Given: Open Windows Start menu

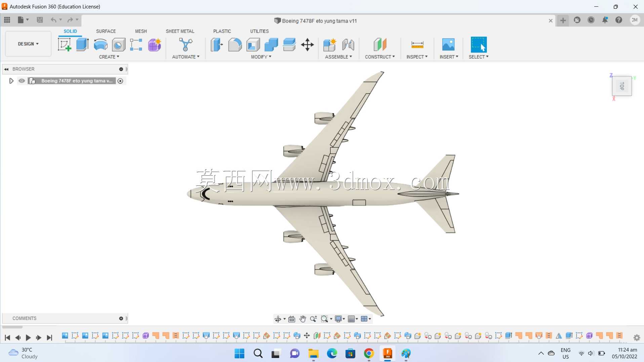Looking at the screenshot, I should click(239, 354).
